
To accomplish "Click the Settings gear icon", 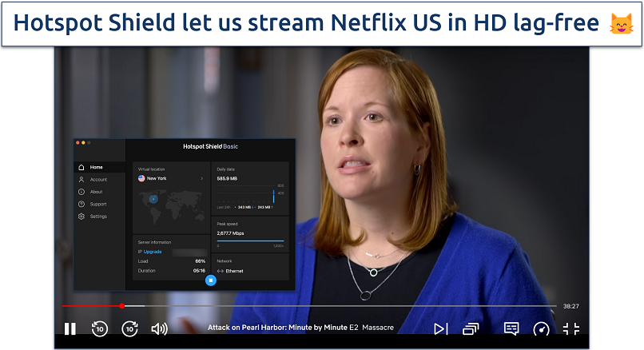I will click(81, 217).
